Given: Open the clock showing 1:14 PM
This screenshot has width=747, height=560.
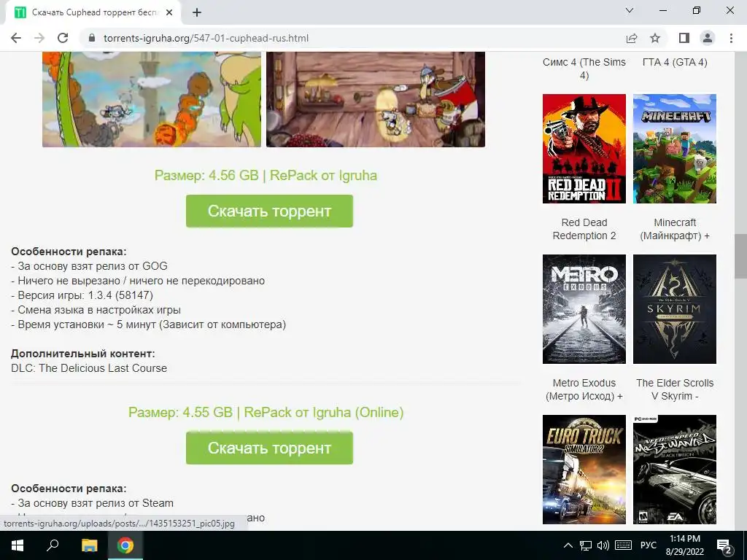Looking at the screenshot, I should point(685,545).
